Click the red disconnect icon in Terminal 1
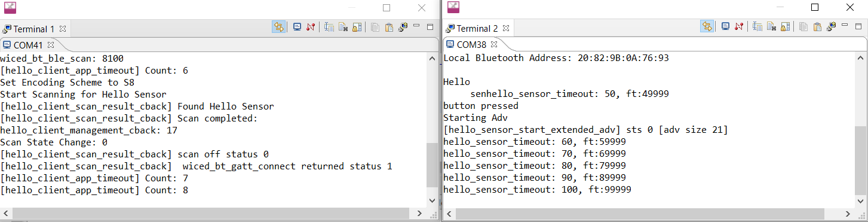The image size is (868, 222). (311, 27)
